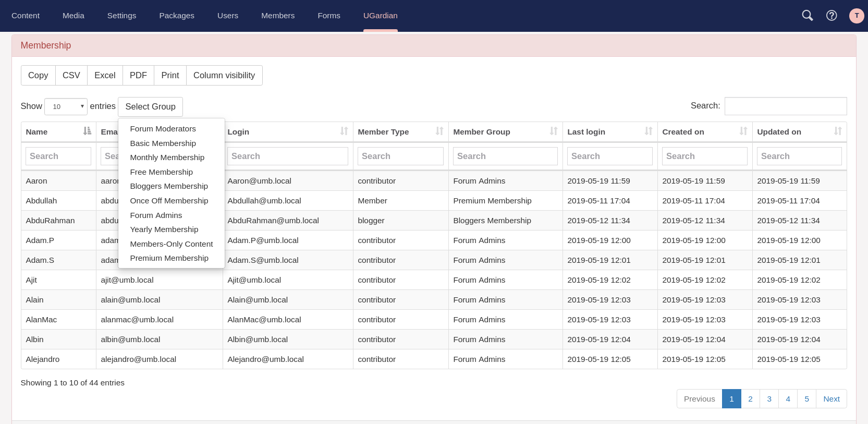Click the Member Group column search box
Screen dimensions: 868x424
point(505,156)
